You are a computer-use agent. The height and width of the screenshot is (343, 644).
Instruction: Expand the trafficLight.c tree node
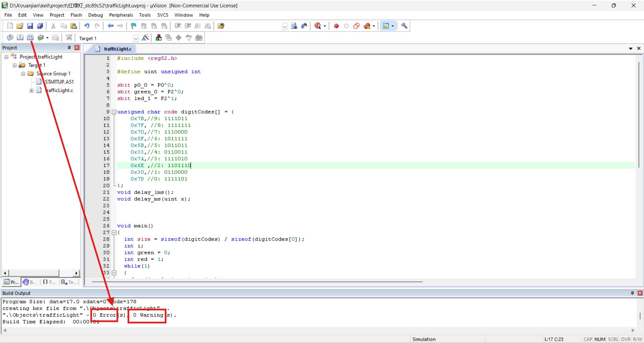(31, 90)
